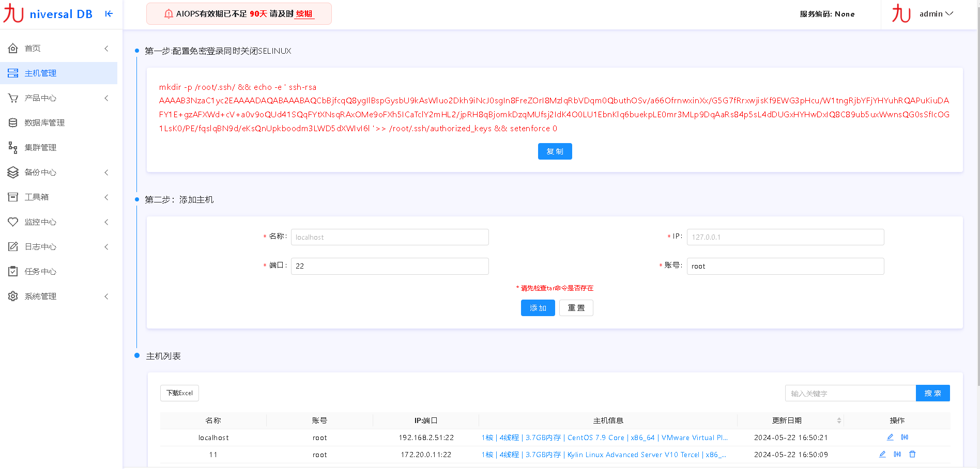Screen dimensions: 980x469
Task: Click the 续期 renewal link
Action: click(304, 14)
